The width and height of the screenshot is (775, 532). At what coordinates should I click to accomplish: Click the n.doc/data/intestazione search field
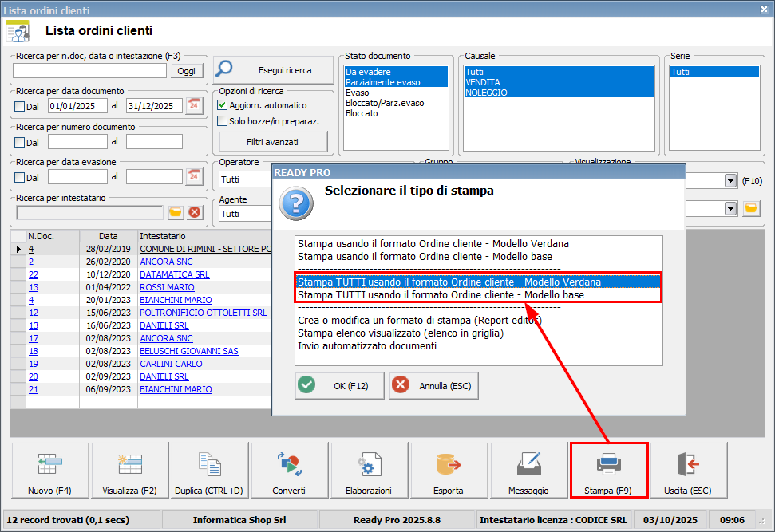coord(89,71)
